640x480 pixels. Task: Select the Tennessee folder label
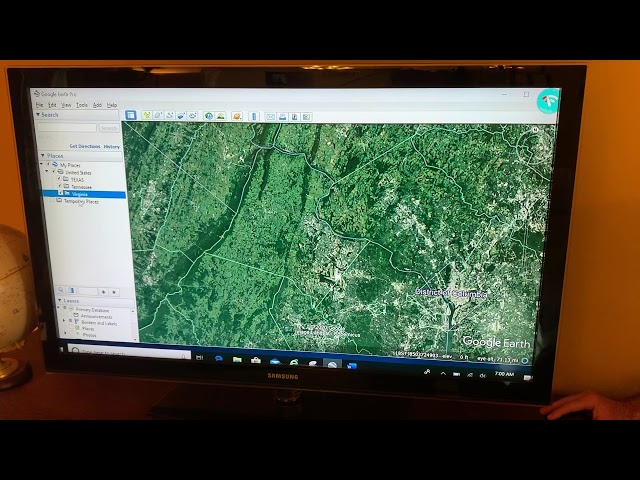(82, 187)
